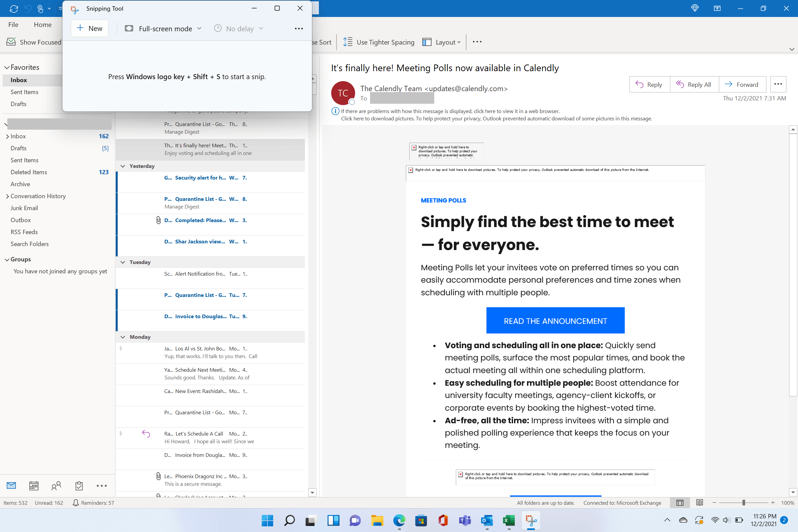
Task: Expand the Let's Schedule A Call conversation
Action: [x=121, y=434]
